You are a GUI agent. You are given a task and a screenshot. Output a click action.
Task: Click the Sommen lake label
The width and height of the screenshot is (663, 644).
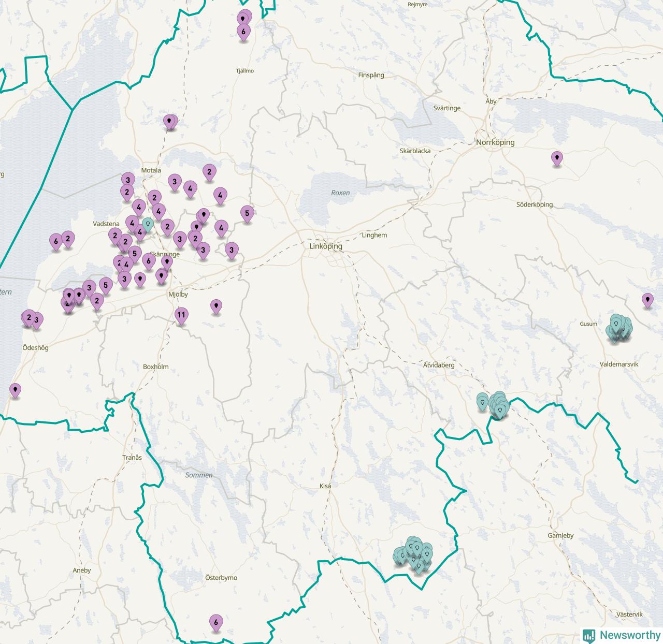[x=199, y=475]
